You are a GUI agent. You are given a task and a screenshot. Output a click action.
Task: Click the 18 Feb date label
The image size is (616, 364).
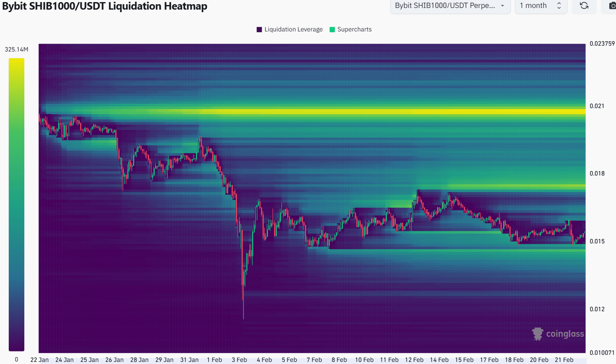514,360
